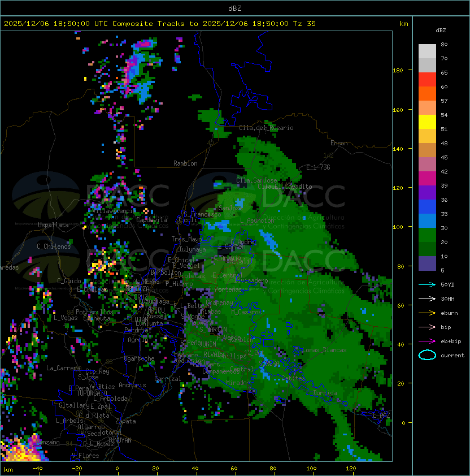Screen dimensions: 470x476
Task: Click the white 30HM arrow icon
Action: (x=427, y=298)
